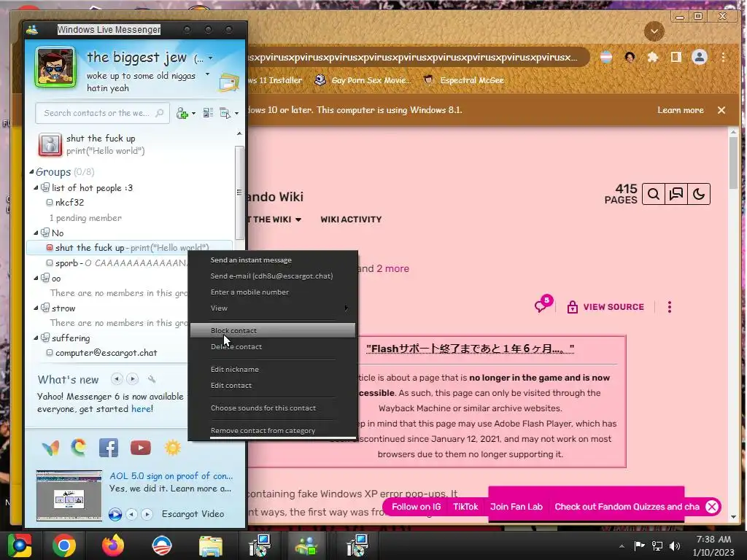Select Enter a mobile number
This screenshot has width=747, height=560.
[273, 292]
